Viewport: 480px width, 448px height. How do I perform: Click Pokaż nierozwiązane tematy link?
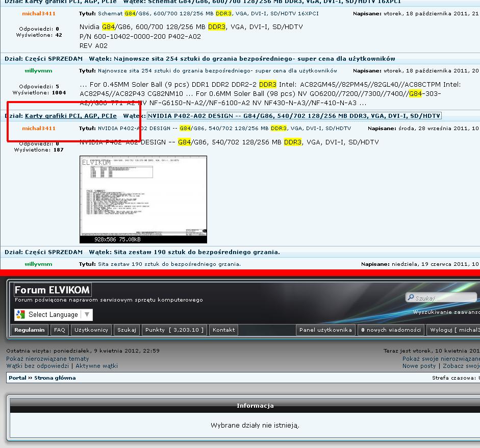47,359
